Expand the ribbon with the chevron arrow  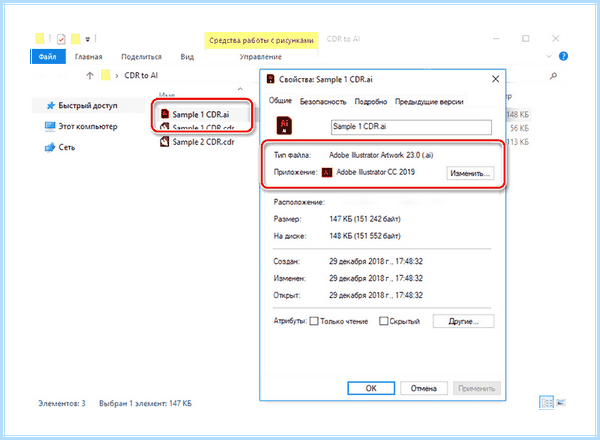click(x=549, y=56)
